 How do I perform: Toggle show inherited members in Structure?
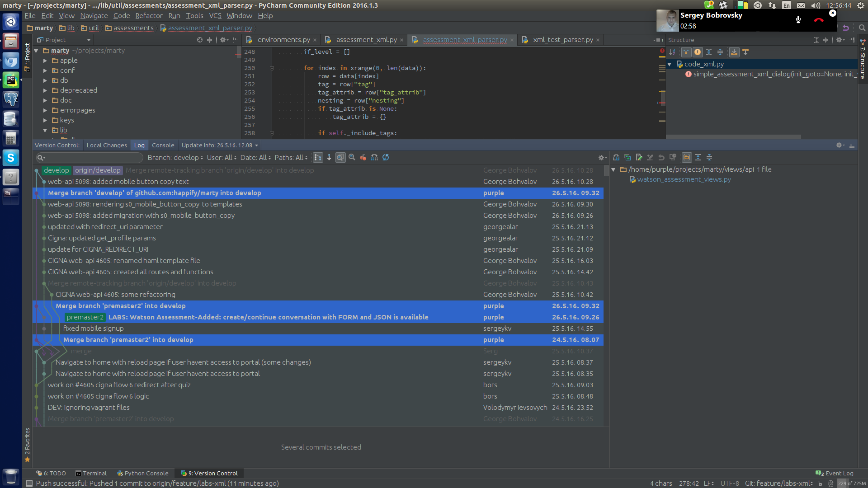[x=686, y=52]
